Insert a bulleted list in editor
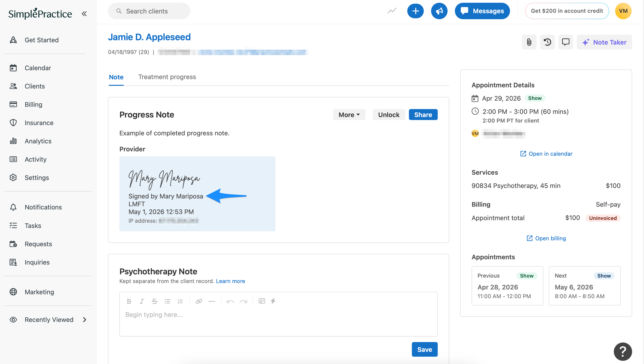 [x=167, y=301]
